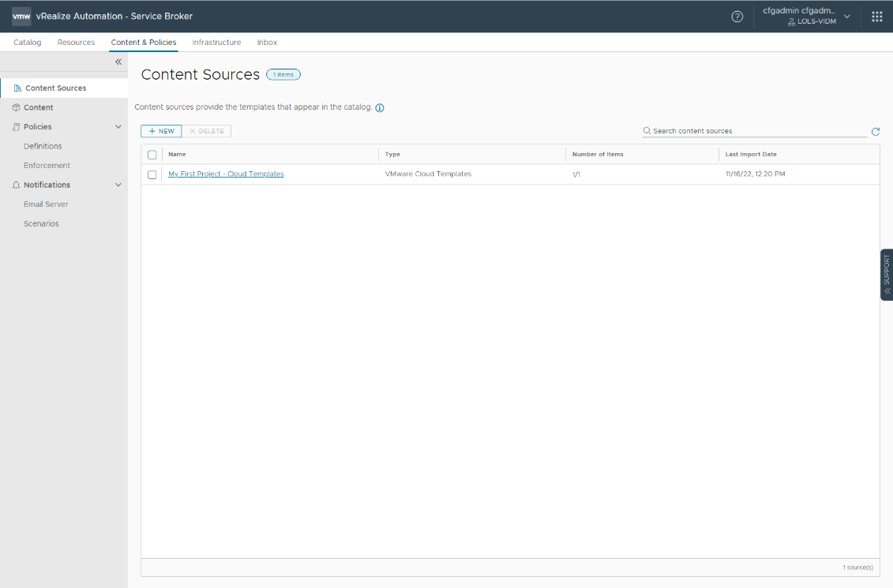Click the Content cube icon in sidebar
Screen dimensions: 893x588
coord(16,107)
